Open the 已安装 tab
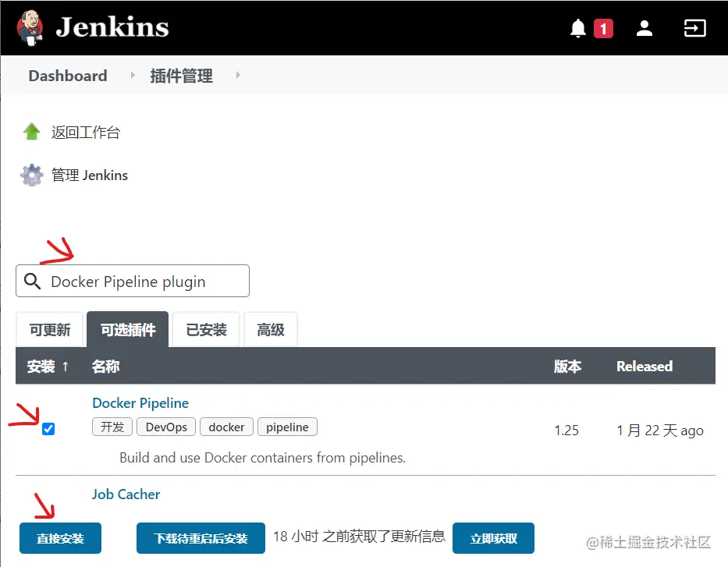728x567 pixels. click(206, 330)
